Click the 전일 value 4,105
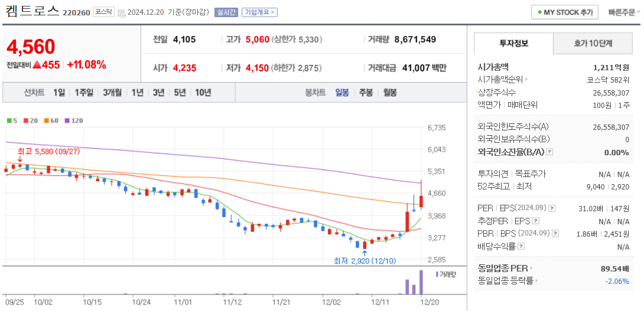Screen dimensions: 644x311 coord(184,40)
